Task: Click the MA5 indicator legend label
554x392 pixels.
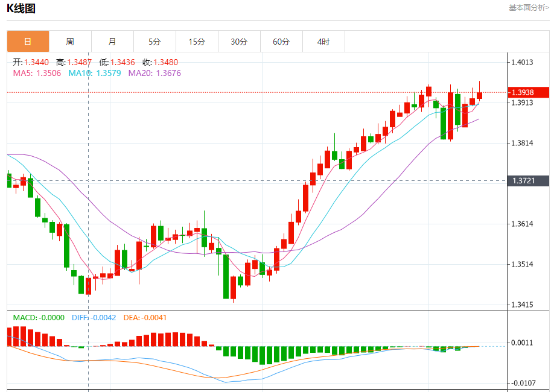Action: [x=37, y=73]
